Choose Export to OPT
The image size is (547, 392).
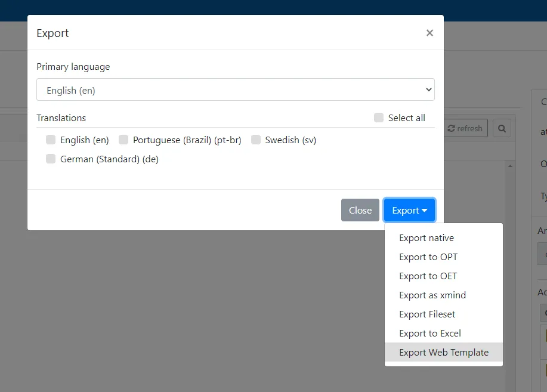point(428,257)
